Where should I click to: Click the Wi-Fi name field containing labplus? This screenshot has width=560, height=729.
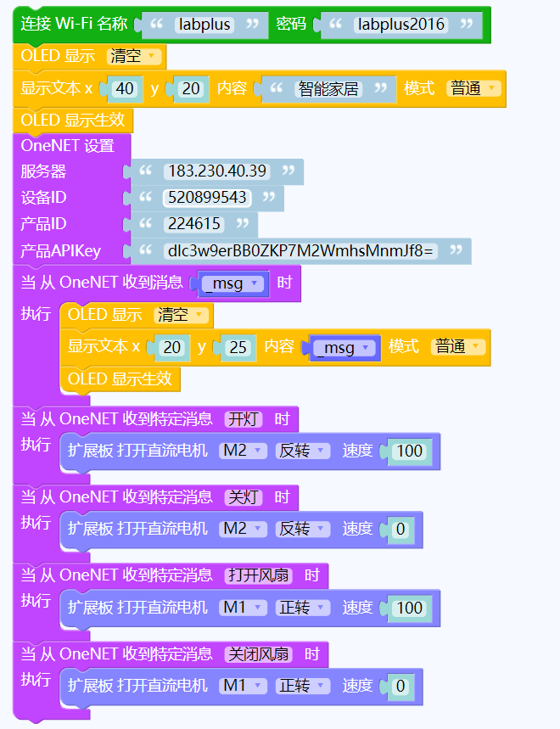[x=204, y=25]
